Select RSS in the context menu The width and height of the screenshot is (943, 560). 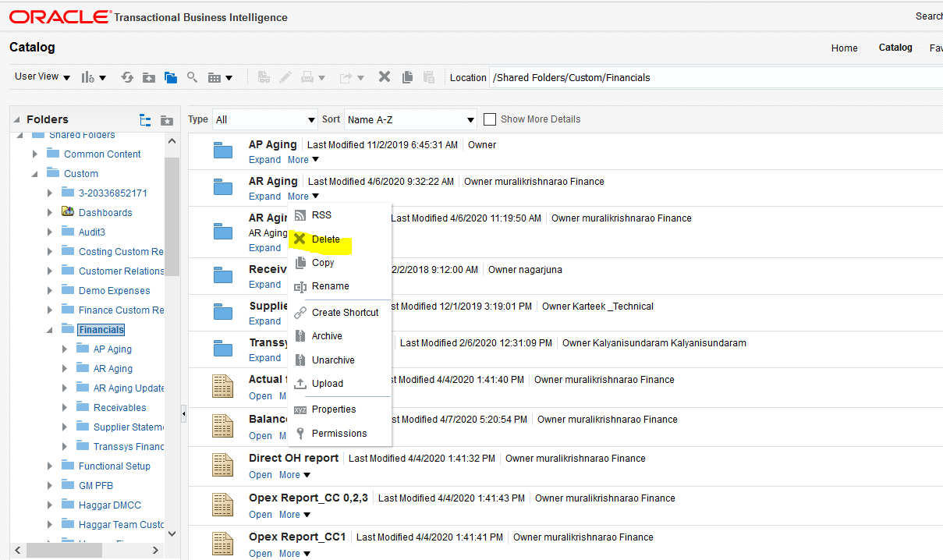coord(339,215)
